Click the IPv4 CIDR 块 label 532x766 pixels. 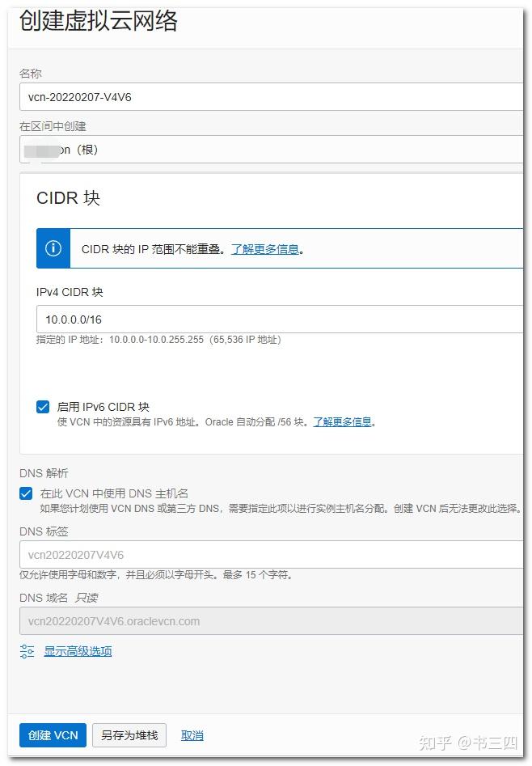(70, 292)
